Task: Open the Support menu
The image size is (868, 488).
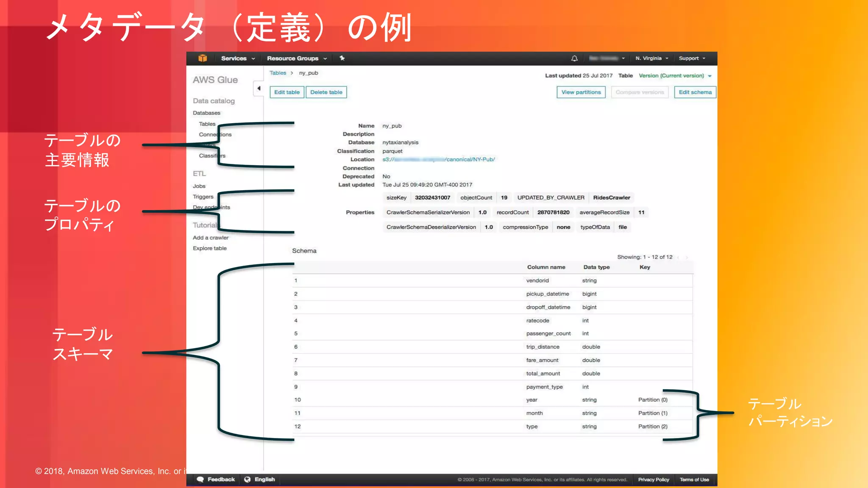Action: [x=692, y=58]
